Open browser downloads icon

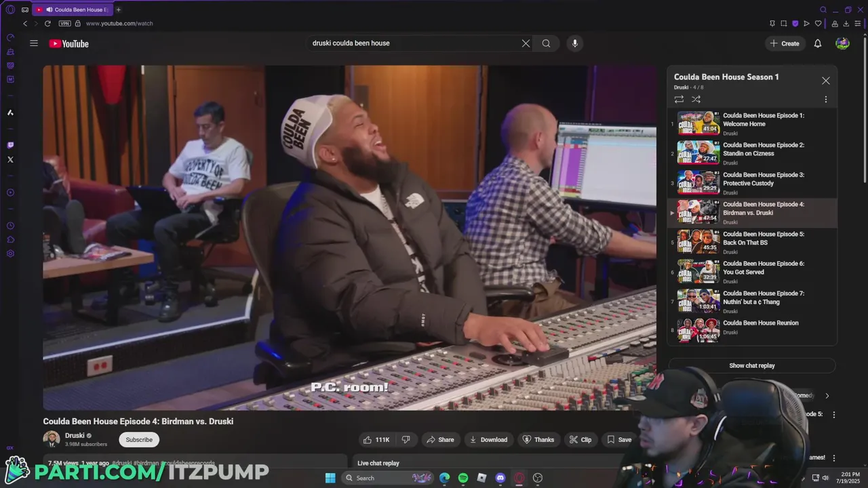pyautogui.click(x=845, y=23)
